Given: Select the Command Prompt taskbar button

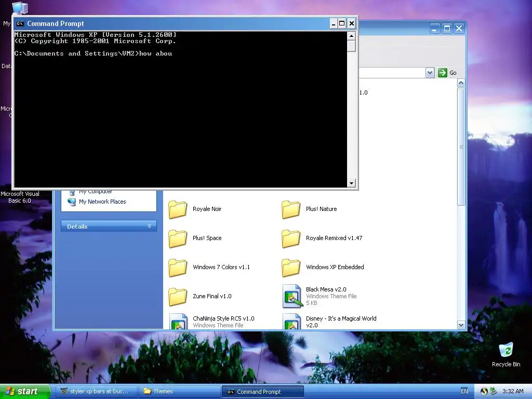Looking at the screenshot, I should pos(262,392).
